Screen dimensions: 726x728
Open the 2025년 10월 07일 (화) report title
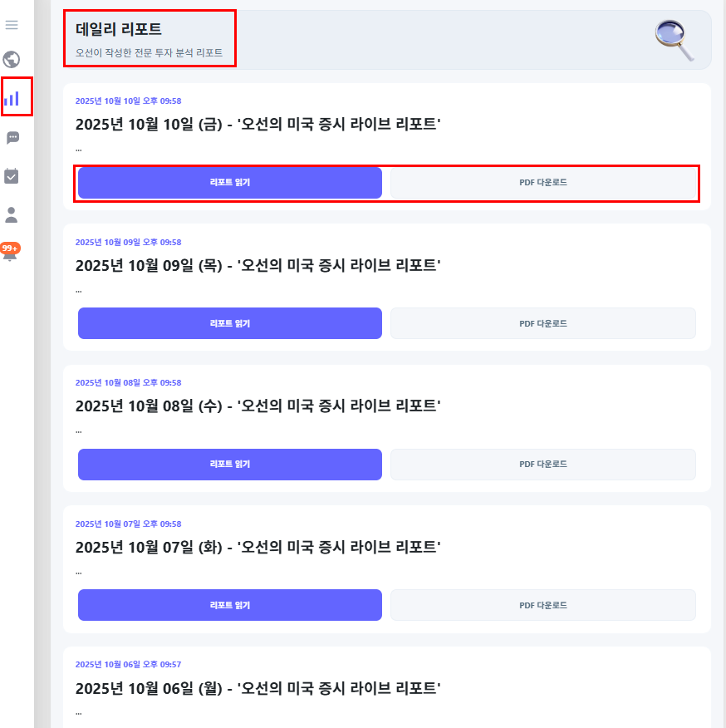coord(258,547)
